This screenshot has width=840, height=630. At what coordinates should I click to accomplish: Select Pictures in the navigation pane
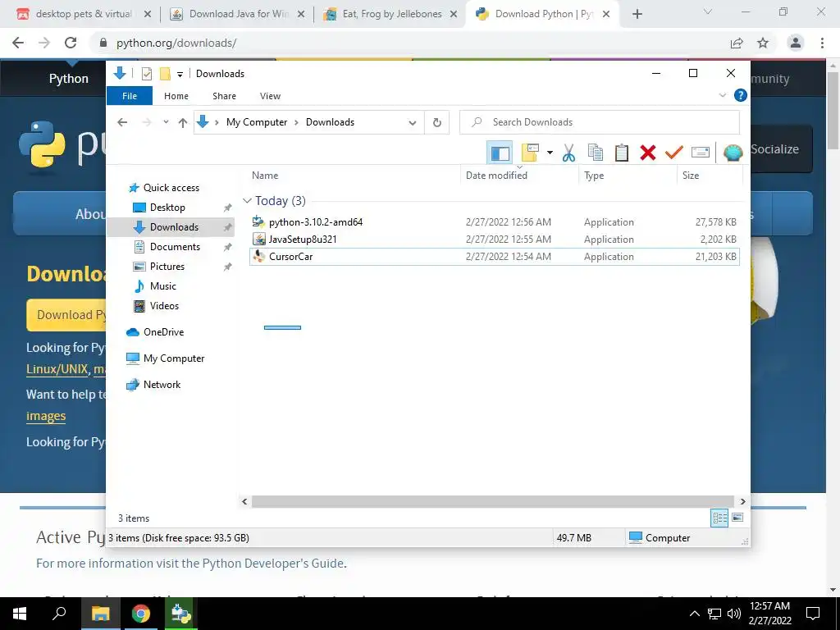click(167, 267)
